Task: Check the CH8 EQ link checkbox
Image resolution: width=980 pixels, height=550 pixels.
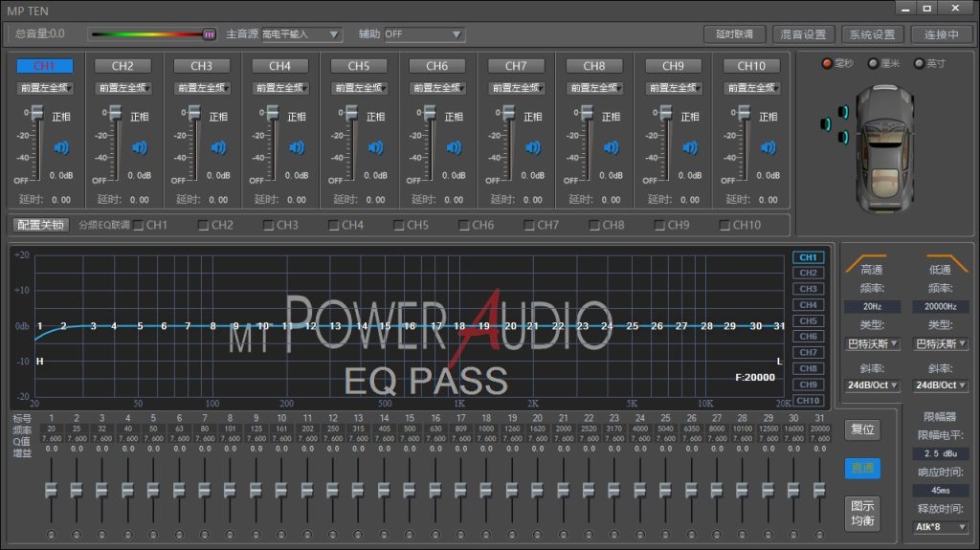Action: tap(594, 225)
